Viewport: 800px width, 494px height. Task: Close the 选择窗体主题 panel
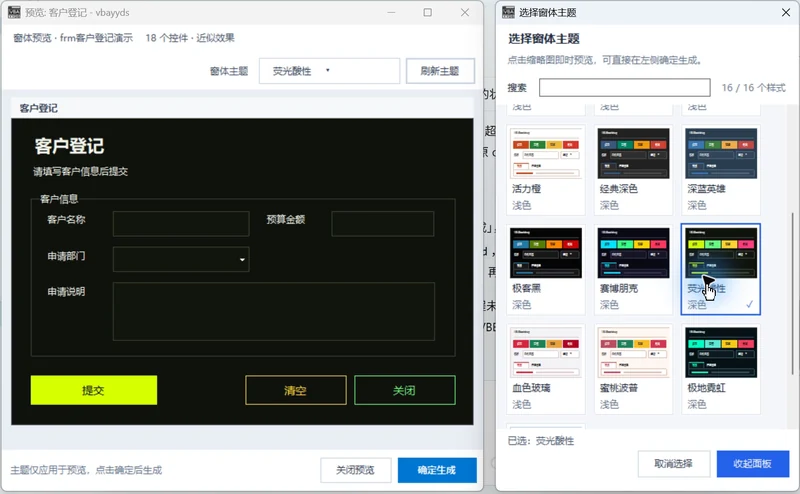[786, 12]
